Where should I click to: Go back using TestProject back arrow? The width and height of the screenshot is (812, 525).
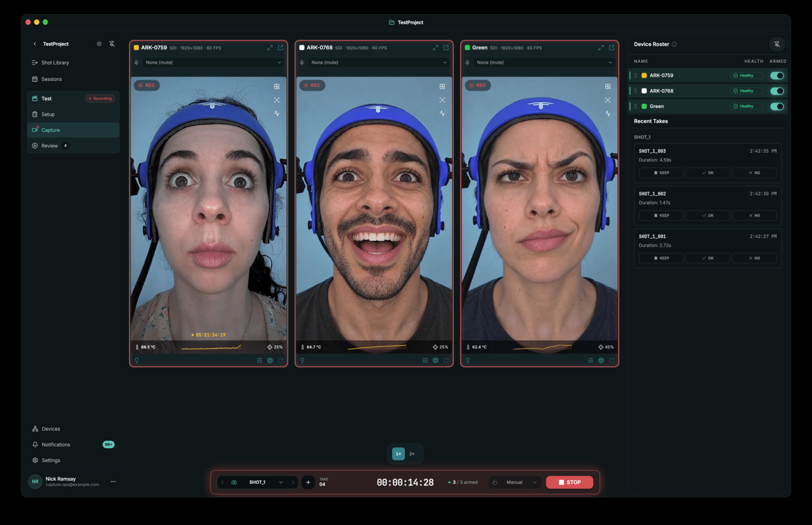tap(35, 44)
